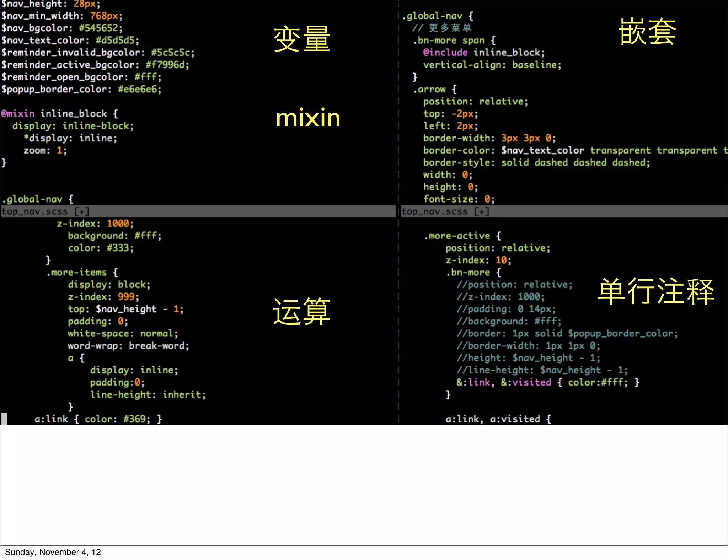The image size is (728, 560).
Task: Click the yellow 变量 heading label
Action: tap(303, 39)
